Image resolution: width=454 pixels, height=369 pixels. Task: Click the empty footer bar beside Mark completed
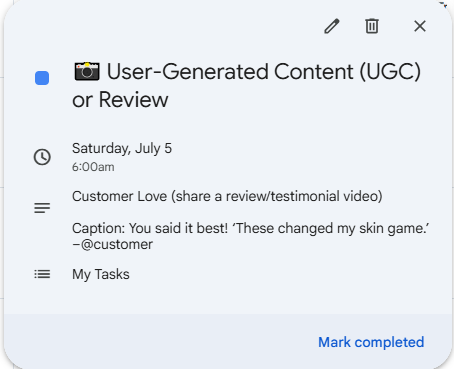pyautogui.click(x=160, y=341)
